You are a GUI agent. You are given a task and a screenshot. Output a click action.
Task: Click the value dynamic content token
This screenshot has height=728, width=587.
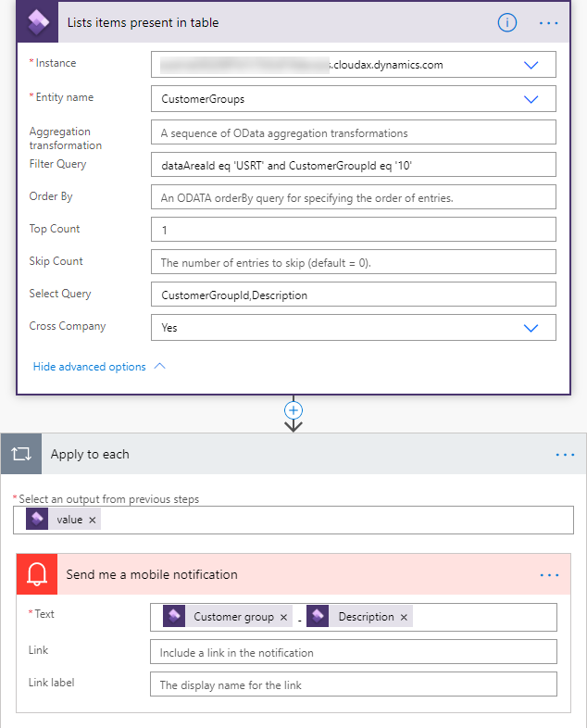pos(63,520)
